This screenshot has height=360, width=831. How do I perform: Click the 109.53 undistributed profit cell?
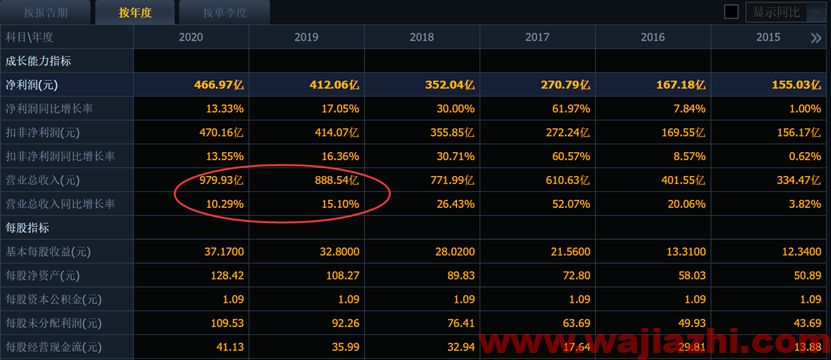tap(191, 323)
